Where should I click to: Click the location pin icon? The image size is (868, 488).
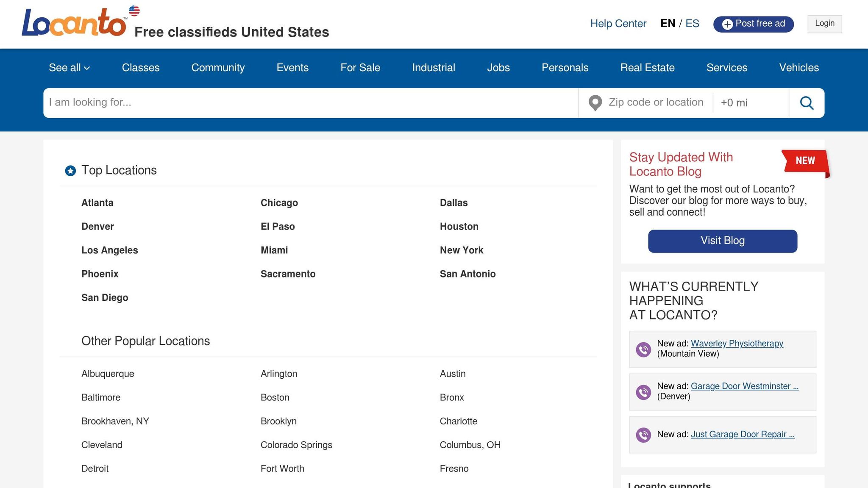595,103
